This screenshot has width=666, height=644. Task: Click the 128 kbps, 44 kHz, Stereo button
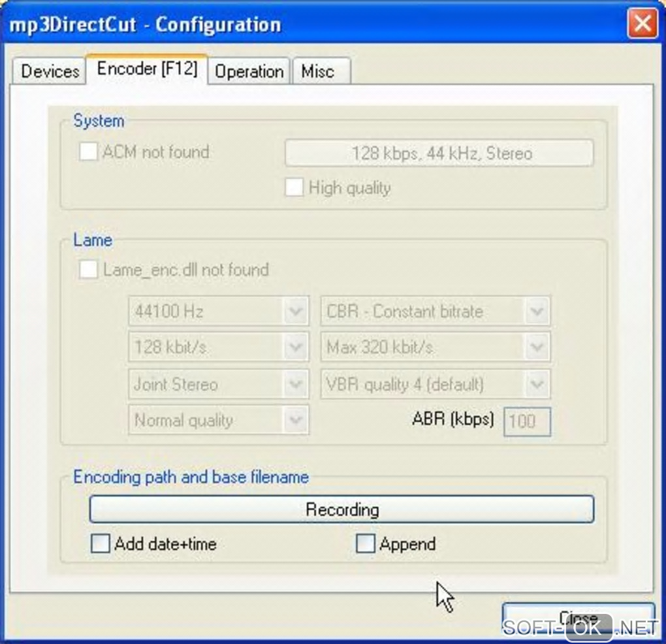[x=439, y=153]
